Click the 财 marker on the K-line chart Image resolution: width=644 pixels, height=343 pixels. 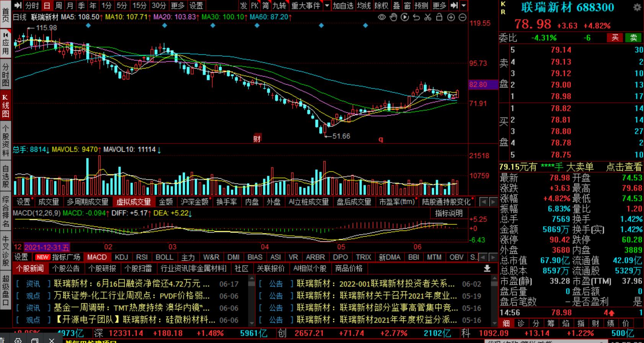pyautogui.click(x=257, y=138)
